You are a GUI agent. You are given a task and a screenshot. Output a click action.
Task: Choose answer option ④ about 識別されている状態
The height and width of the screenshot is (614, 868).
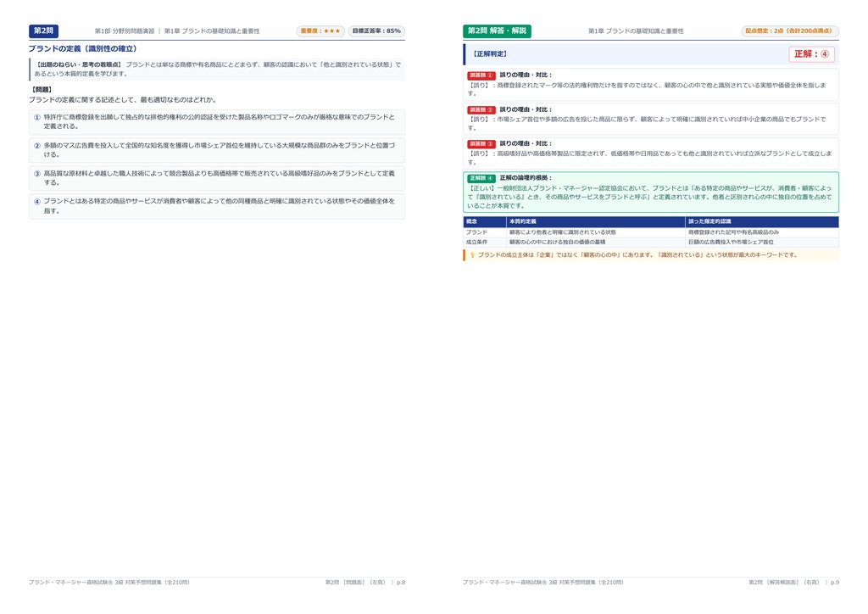point(216,206)
